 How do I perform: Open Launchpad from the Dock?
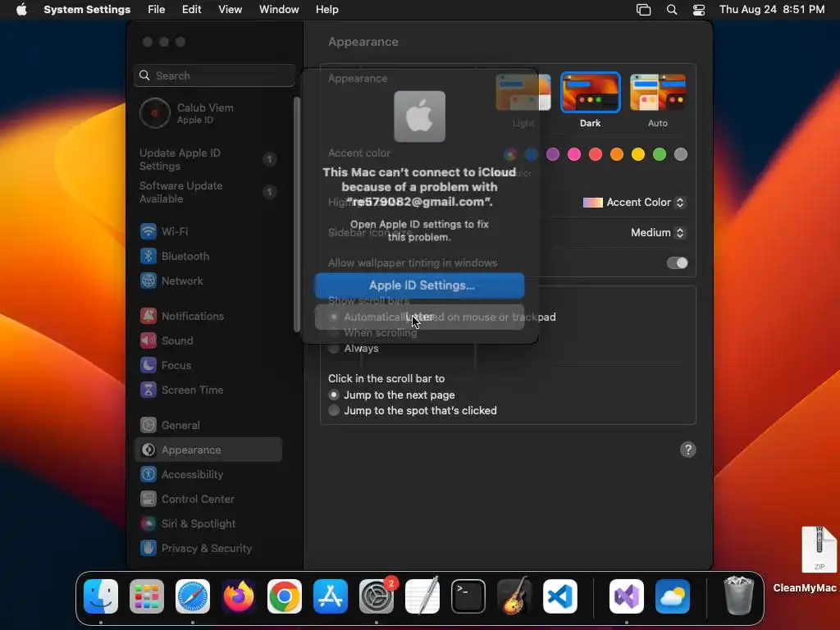coord(147,596)
